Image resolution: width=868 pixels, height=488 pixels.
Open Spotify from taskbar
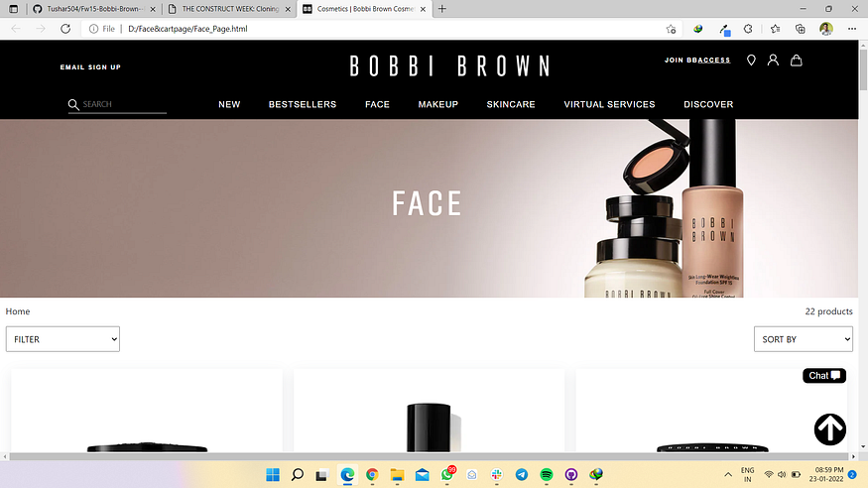547,475
